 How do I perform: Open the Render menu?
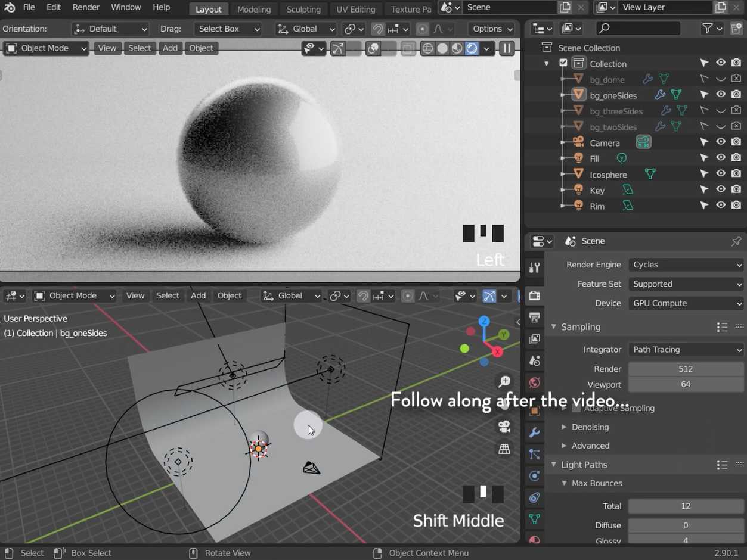point(86,7)
